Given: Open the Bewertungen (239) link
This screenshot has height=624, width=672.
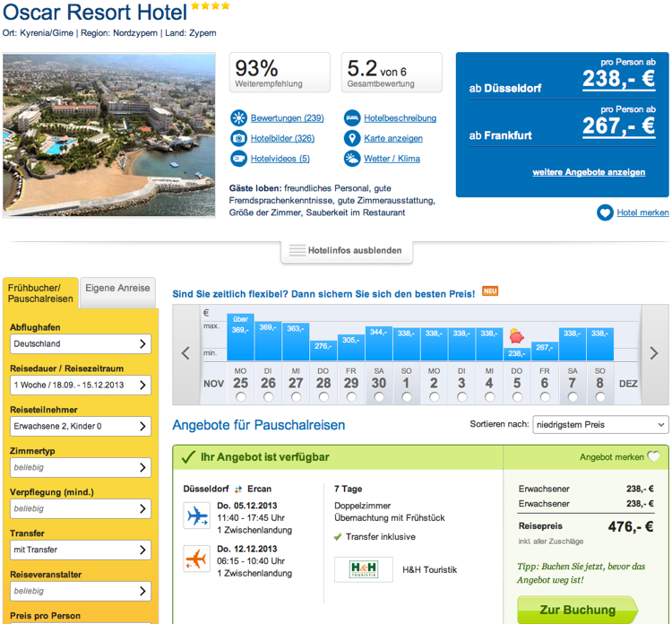Looking at the screenshot, I should (x=287, y=118).
